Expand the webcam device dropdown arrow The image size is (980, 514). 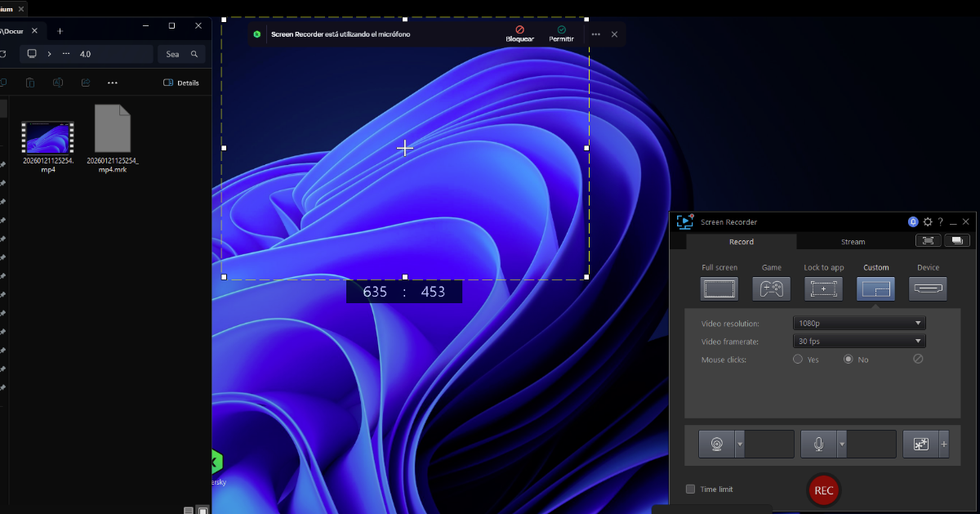pos(740,445)
